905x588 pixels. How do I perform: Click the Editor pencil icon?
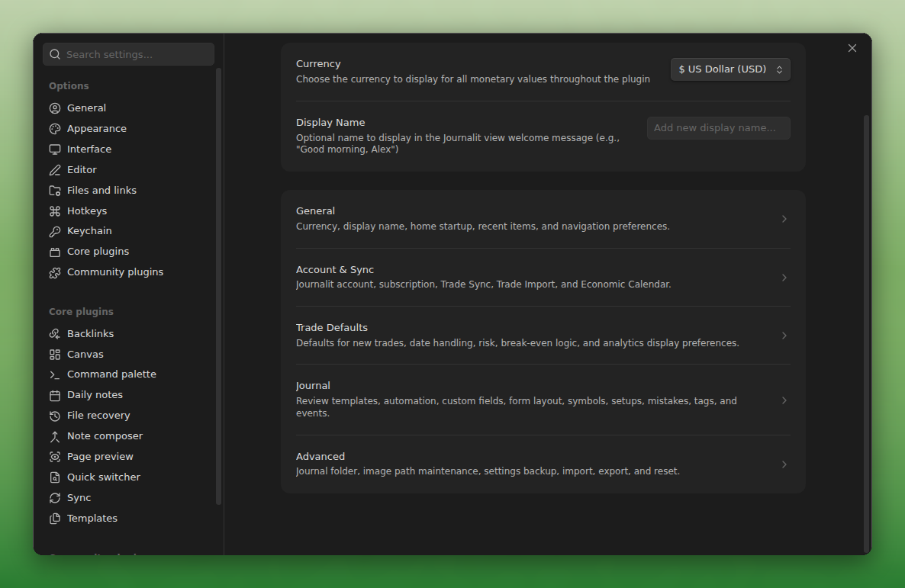click(55, 169)
